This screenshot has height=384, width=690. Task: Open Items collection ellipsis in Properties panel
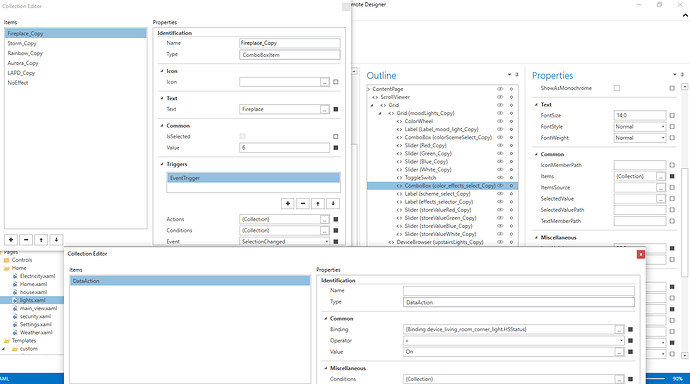(661, 176)
